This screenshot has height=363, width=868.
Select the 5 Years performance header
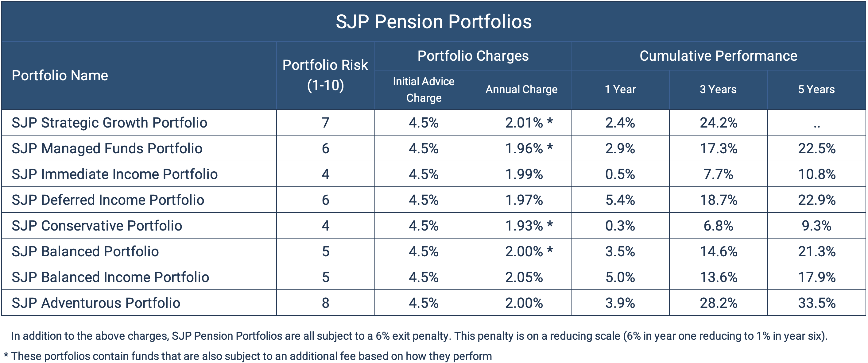pyautogui.click(x=816, y=90)
